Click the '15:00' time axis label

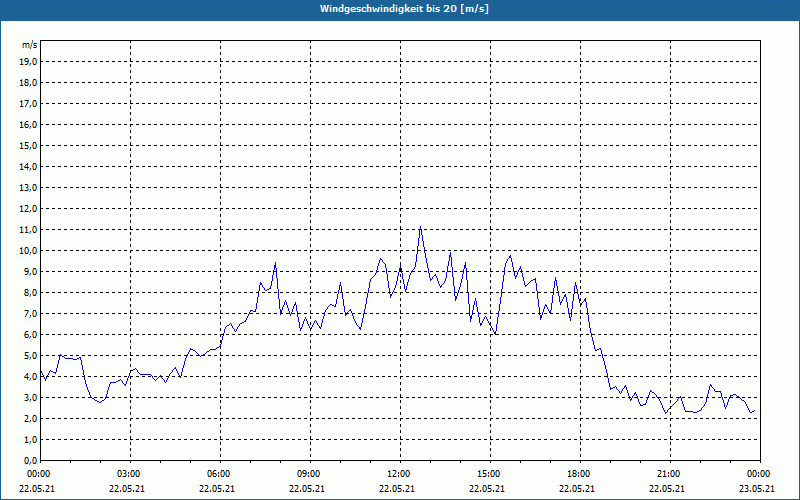[489, 474]
